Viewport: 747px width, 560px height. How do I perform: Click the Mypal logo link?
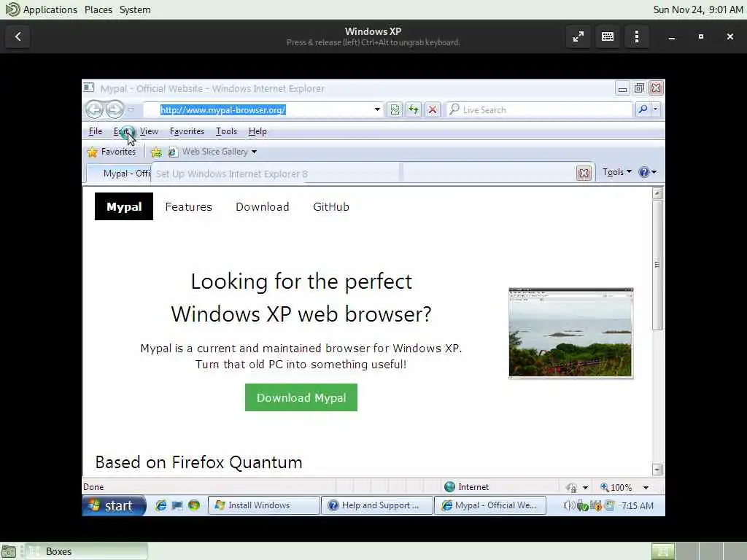[124, 206]
